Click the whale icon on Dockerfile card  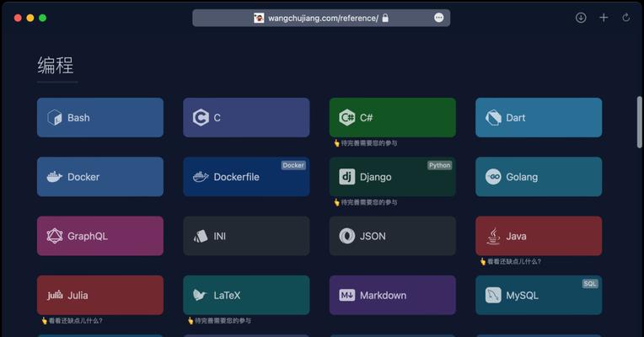click(201, 177)
